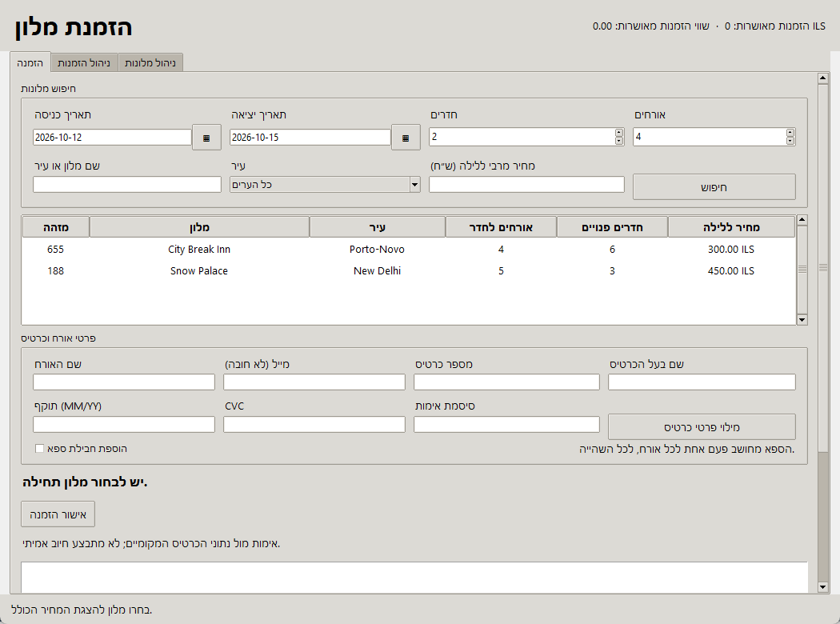Select the City Break Inn row
Screen dimensions: 840x624
[x=409, y=249]
